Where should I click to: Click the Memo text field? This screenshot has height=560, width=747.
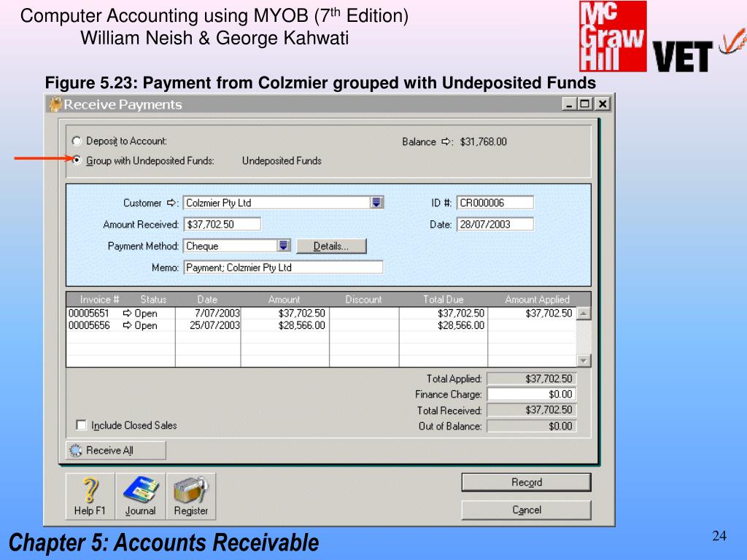pyautogui.click(x=284, y=268)
